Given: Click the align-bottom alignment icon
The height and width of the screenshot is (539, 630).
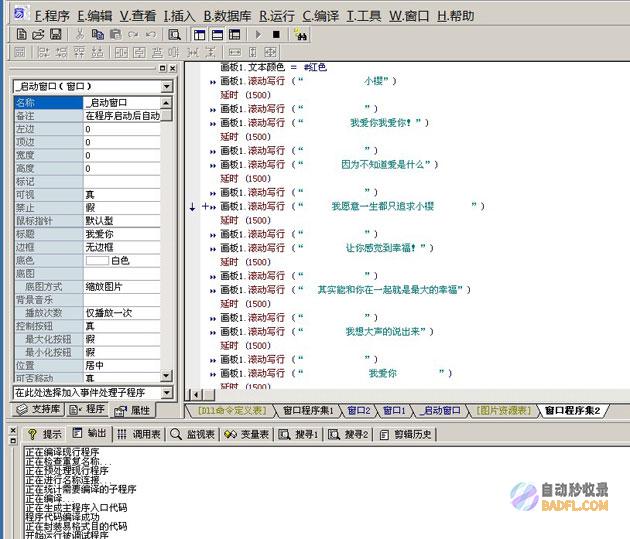Looking at the screenshot, I should point(97,52).
